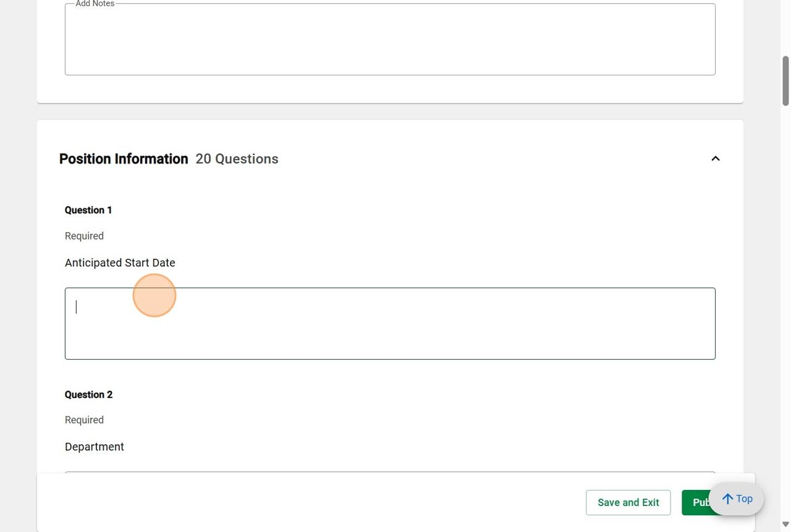Click the Top button label
Viewport: 791px width, 532px height.
point(745,499)
